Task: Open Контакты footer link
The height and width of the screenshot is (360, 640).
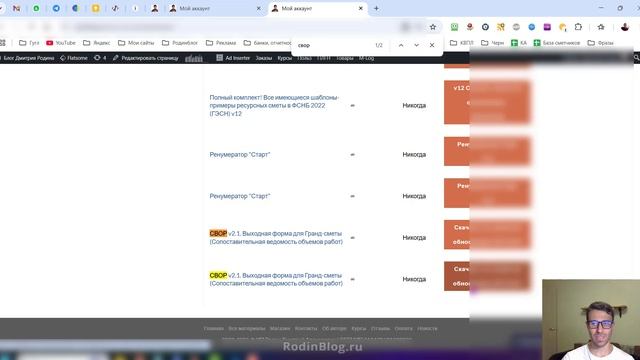Action: coord(306,329)
